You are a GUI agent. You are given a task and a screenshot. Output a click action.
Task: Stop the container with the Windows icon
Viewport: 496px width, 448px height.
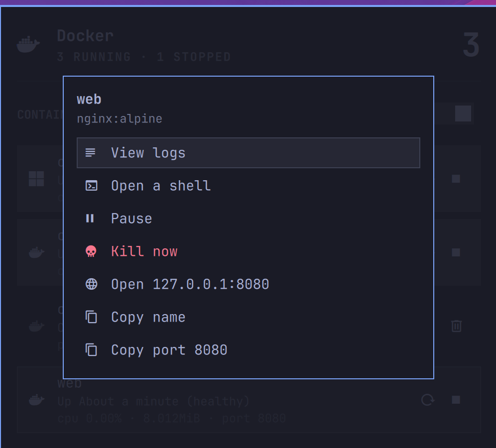(456, 179)
